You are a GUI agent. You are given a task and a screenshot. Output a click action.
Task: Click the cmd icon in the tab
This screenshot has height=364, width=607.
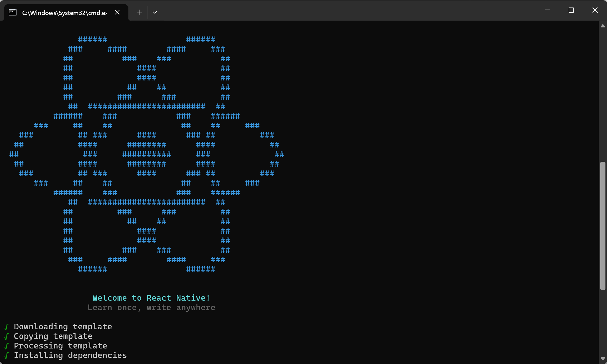[12, 12]
